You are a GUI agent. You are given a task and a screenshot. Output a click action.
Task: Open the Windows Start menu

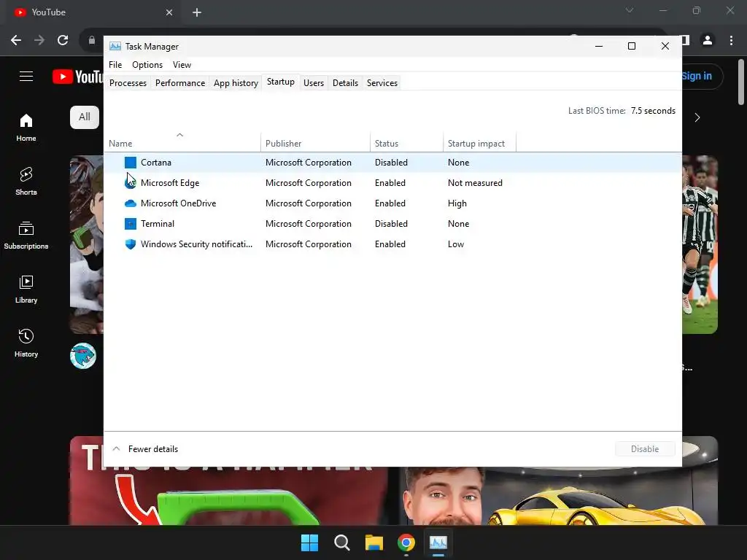pyautogui.click(x=309, y=542)
